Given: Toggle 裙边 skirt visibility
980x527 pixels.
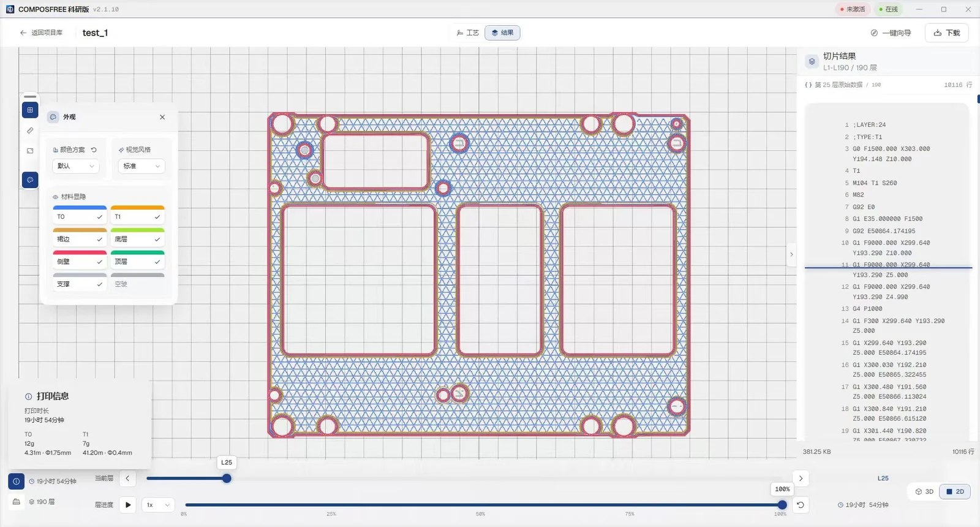Looking at the screenshot, I should [x=80, y=239].
